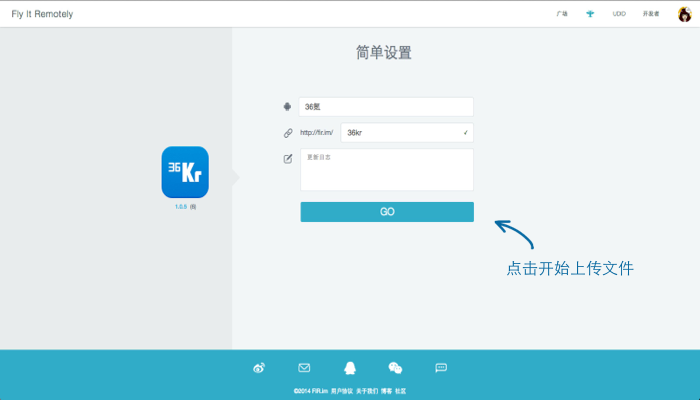Click the Fly It Remotely logo
Screen dimensions: 700x400
tap(42, 14)
